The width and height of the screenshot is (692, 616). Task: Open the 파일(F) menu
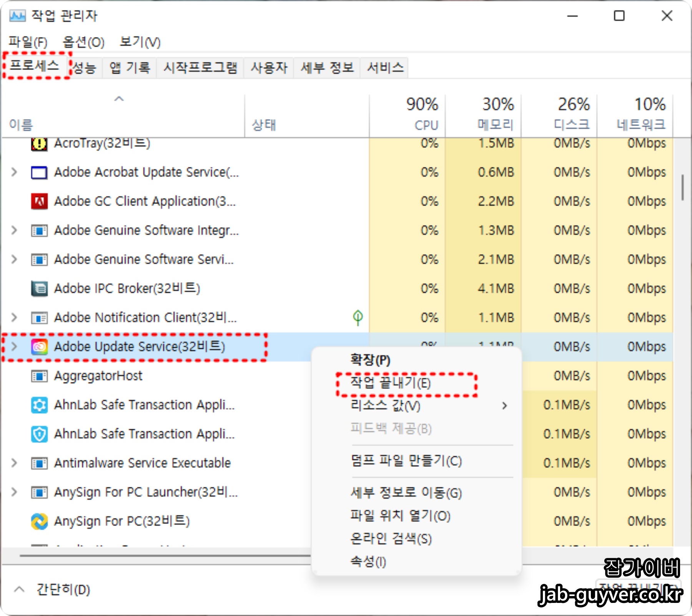[28, 42]
